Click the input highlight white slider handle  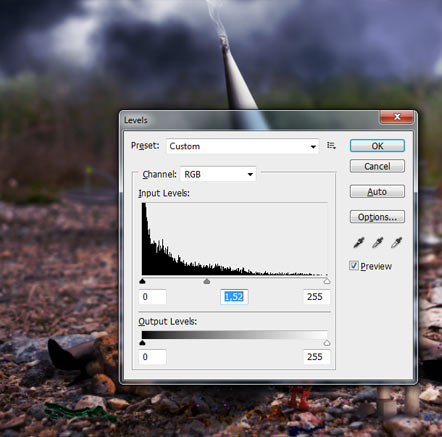(327, 281)
